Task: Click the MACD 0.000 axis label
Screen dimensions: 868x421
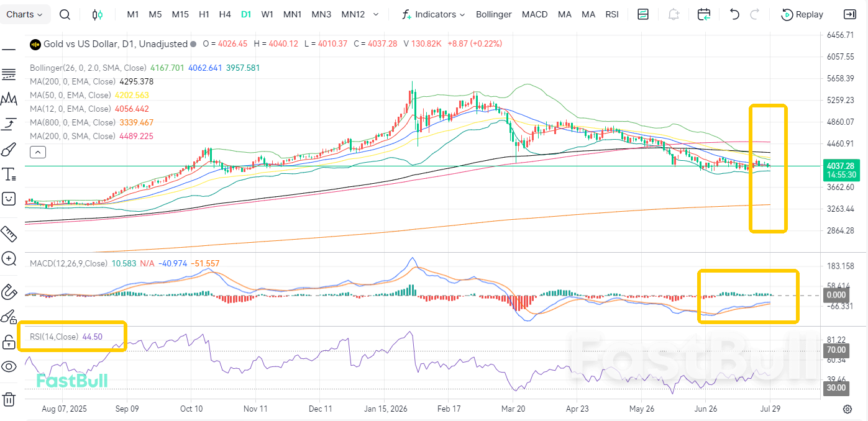Action: pyautogui.click(x=836, y=295)
